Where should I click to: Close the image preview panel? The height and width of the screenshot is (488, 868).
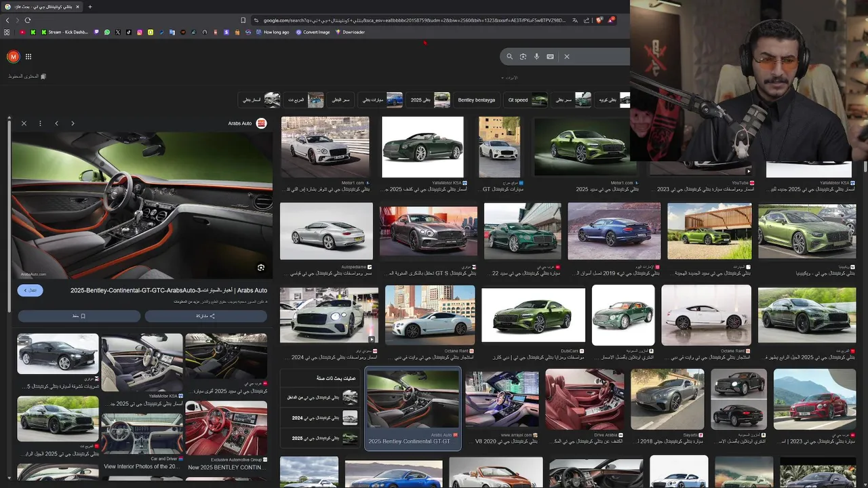[24, 123]
